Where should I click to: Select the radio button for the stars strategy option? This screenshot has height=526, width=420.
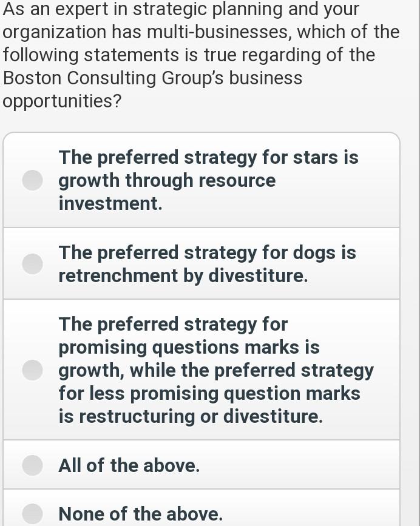[x=32, y=180]
